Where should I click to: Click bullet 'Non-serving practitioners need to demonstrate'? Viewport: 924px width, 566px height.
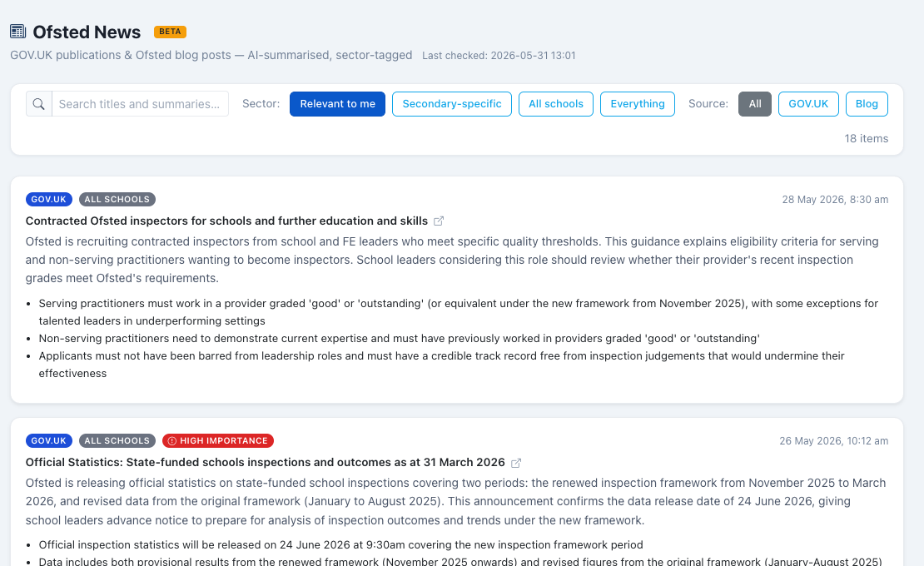[399, 339]
